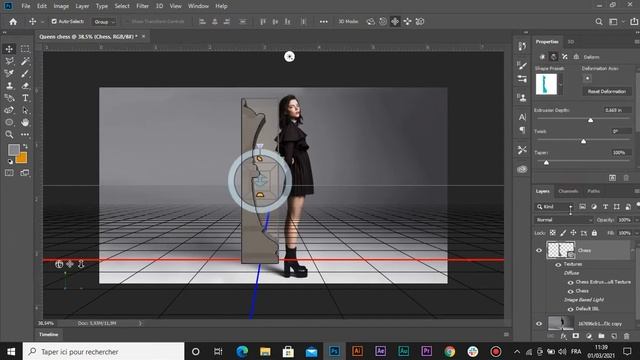640x360 pixels.
Task: Open the Search icon at top right
Action: (599, 22)
